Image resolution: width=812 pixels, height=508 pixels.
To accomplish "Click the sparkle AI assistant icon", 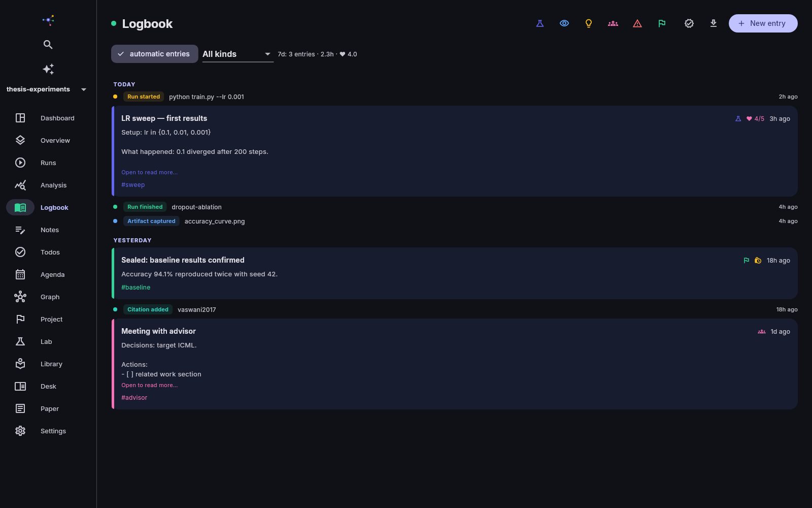I will 48,69.
